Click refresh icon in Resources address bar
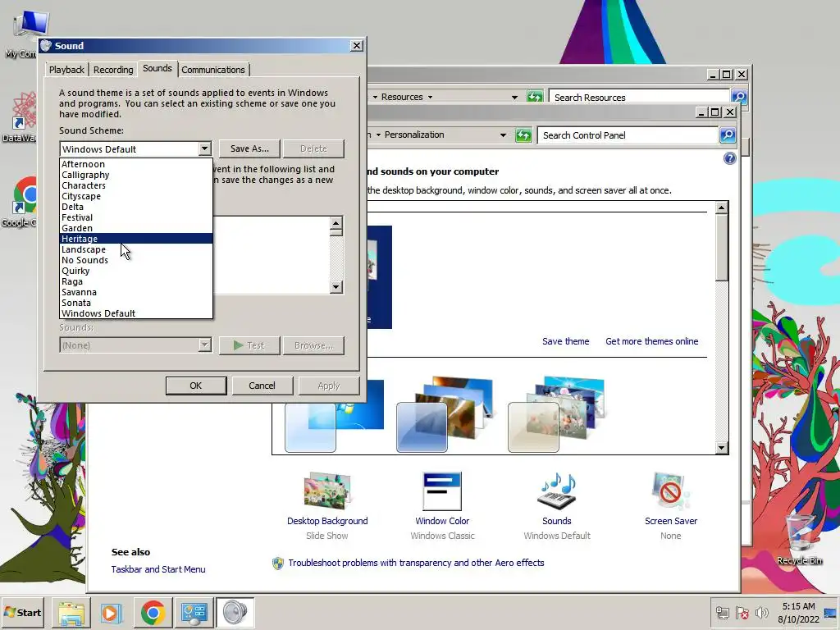 pos(535,97)
